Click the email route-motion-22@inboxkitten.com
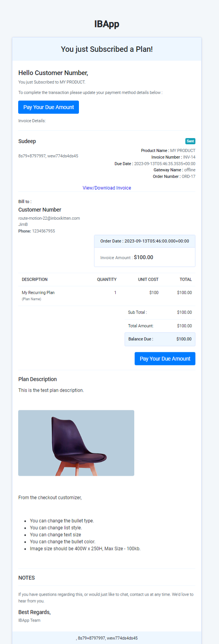The height and width of the screenshot is (644, 219). (49, 218)
